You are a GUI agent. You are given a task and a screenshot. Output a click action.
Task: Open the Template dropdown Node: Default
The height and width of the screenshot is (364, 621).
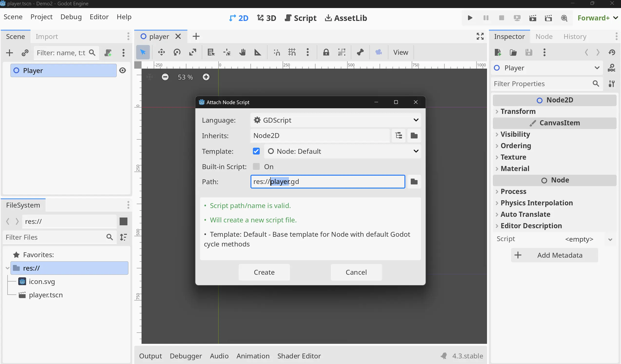click(x=343, y=151)
